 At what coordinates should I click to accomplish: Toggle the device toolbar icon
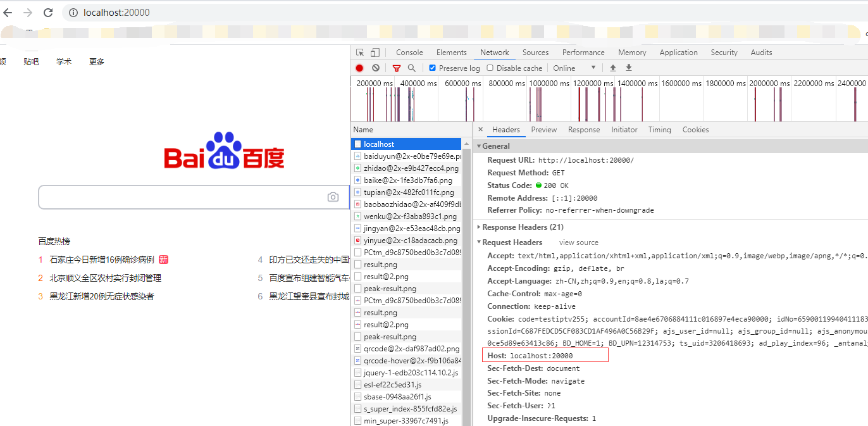click(x=375, y=53)
